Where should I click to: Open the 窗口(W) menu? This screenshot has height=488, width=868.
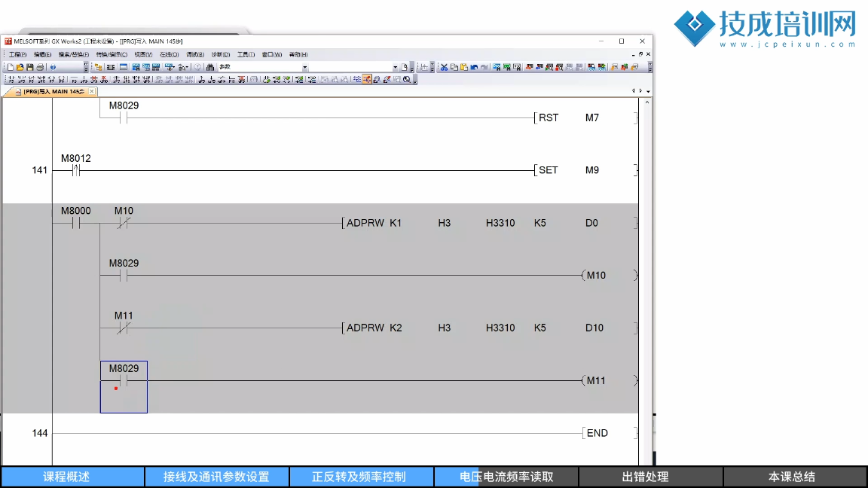coord(272,55)
